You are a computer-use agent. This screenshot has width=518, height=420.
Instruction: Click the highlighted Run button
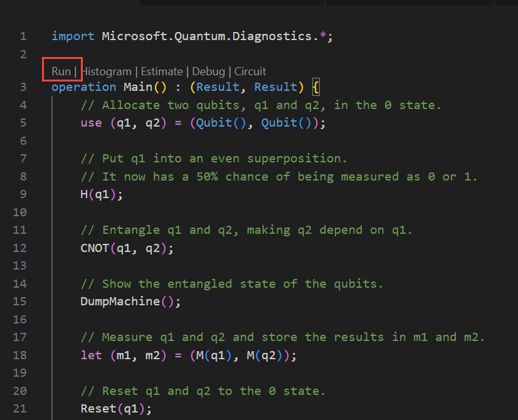pyautogui.click(x=61, y=70)
